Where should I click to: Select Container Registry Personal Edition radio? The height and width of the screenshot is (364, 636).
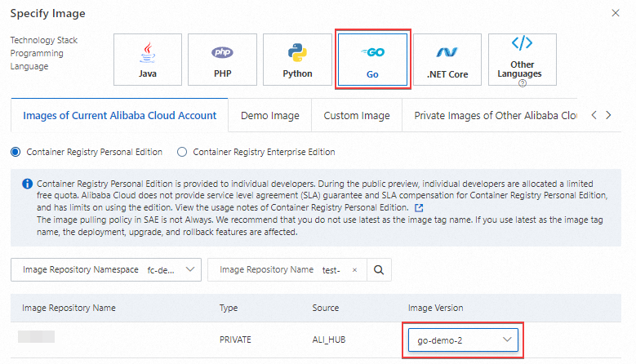click(x=16, y=152)
